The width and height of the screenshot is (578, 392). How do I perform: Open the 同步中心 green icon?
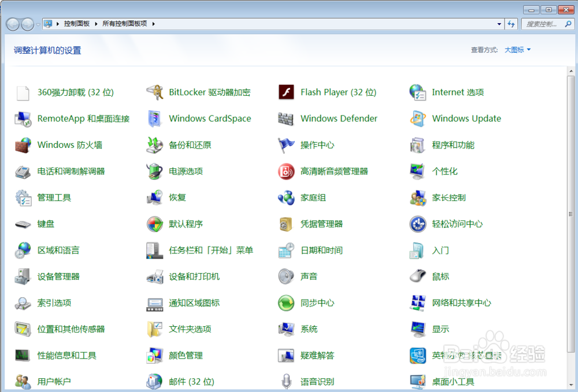point(286,303)
